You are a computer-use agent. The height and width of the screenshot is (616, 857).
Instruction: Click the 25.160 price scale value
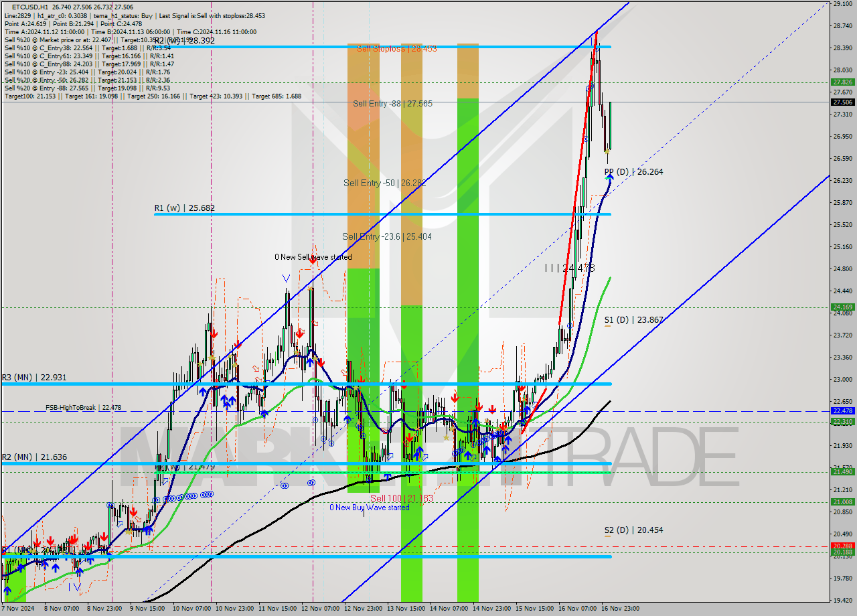click(842, 247)
